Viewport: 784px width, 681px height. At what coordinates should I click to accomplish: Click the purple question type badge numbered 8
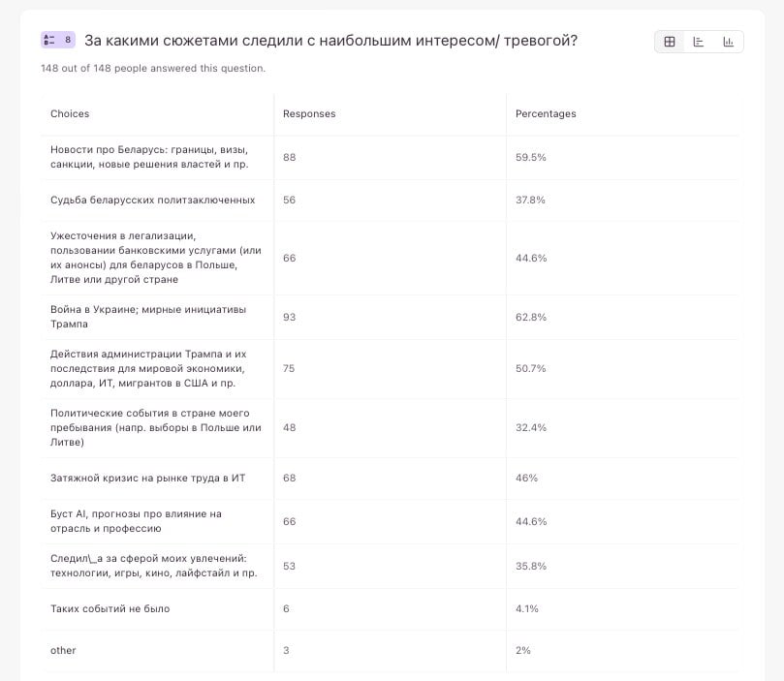click(57, 40)
